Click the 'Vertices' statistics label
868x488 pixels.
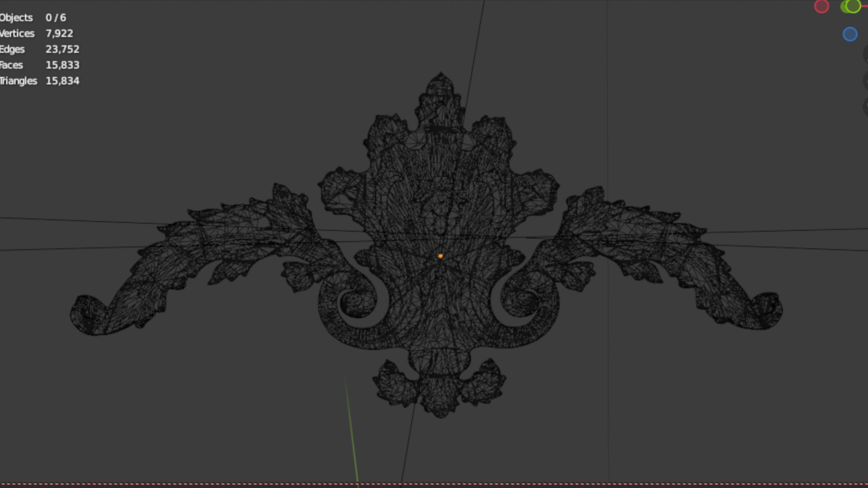pos(17,33)
